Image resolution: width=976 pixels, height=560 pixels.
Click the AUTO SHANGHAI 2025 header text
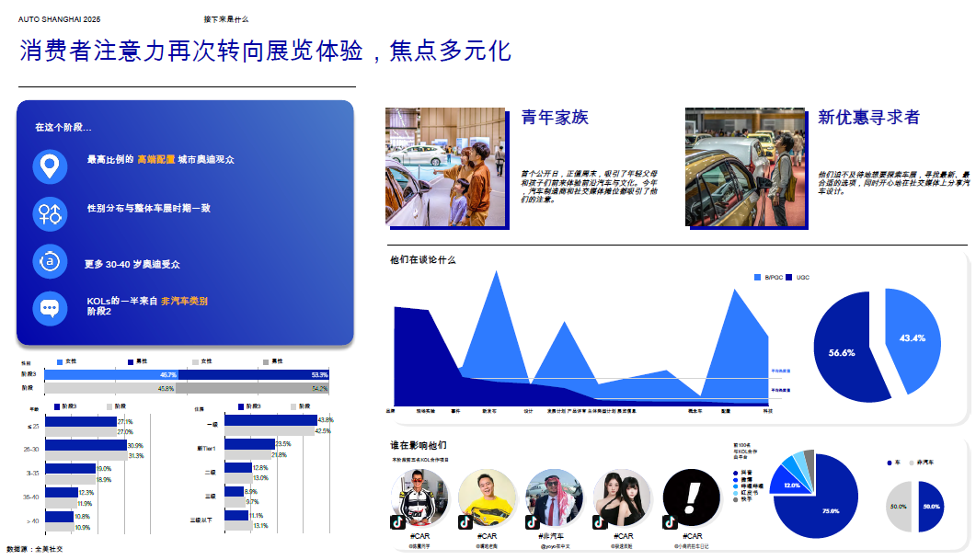click(x=59, y=19)
